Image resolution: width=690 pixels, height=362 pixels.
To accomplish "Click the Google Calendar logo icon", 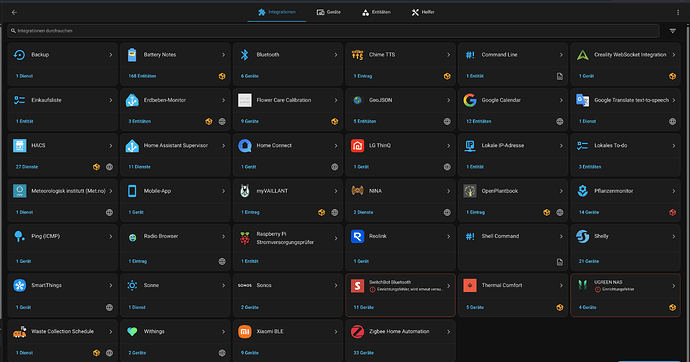I will [x=470, y=100].
